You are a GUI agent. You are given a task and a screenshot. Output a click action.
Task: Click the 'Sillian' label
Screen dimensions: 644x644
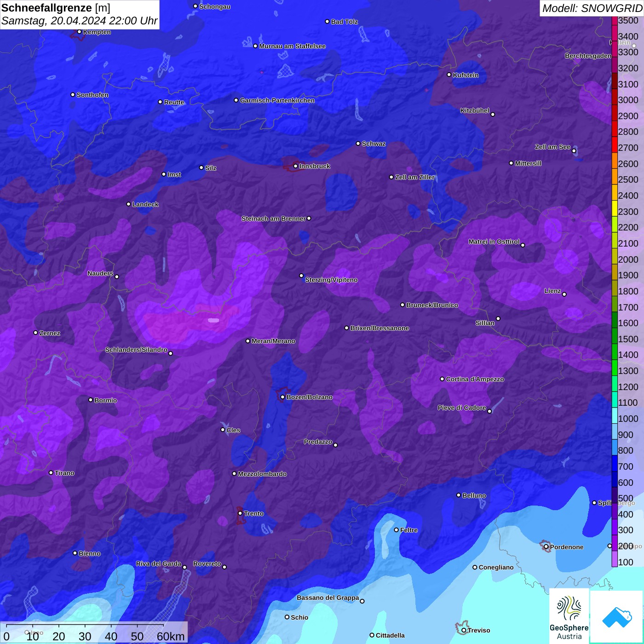coord(485,323)
